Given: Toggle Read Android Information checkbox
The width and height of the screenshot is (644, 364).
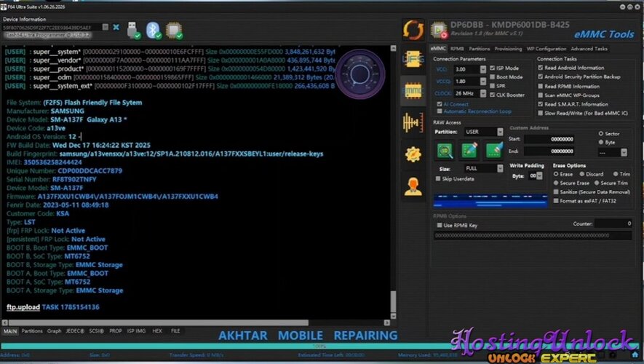Looking at the screenshot, I should tap(541, 68).
